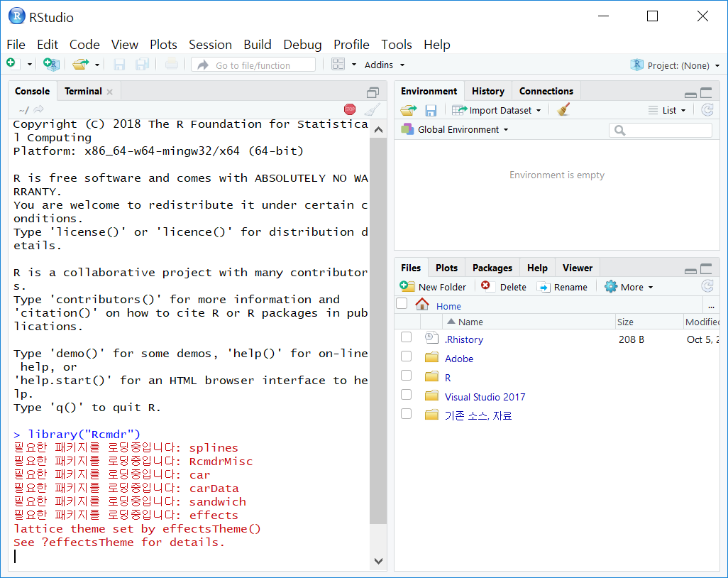Click the Adobe folder icon

(x=432, y=357)
